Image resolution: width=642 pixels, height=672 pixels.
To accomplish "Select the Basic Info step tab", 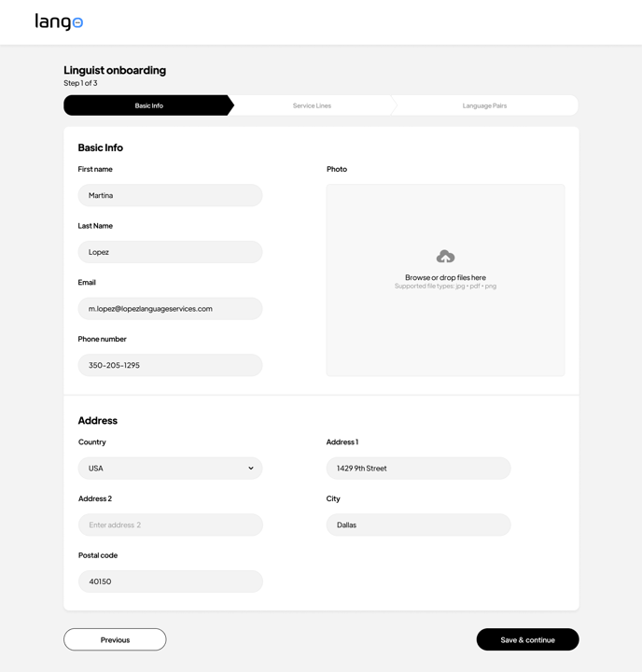I will [x=148, y=105].
